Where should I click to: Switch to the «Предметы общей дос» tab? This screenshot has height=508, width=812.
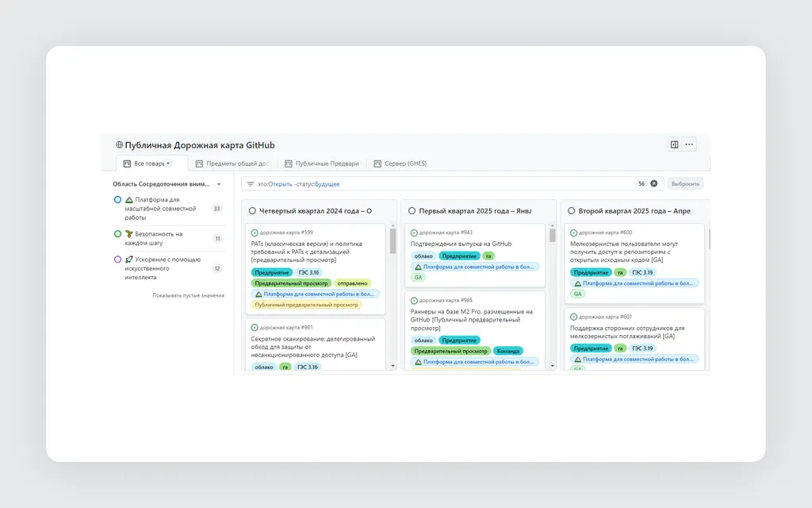pyautogui.click(x=232, y=164)
